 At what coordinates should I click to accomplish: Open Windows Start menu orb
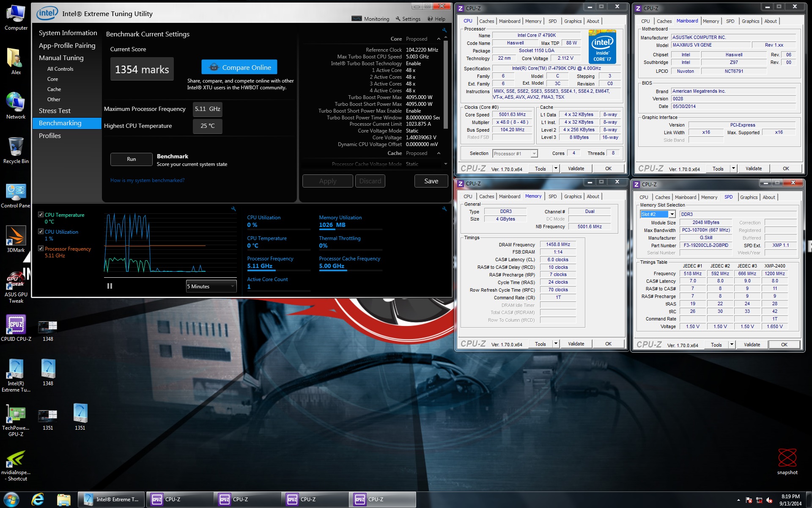click(x=11, y=500)
